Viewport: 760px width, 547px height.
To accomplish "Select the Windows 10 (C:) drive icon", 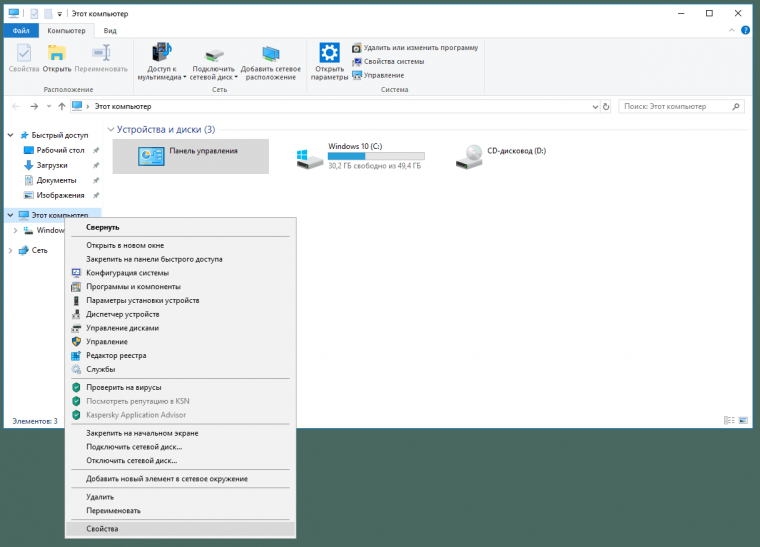I will [x=308, y=156].
